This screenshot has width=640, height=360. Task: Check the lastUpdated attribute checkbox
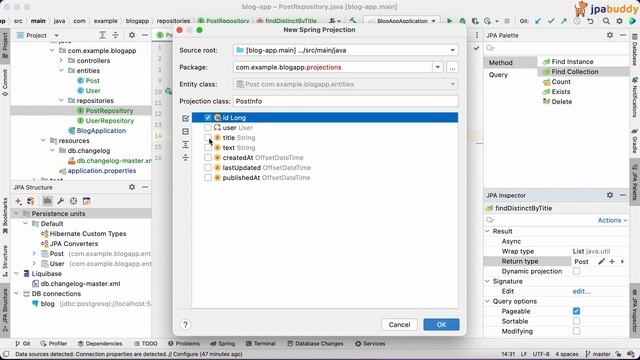click(x=208, y=168)
